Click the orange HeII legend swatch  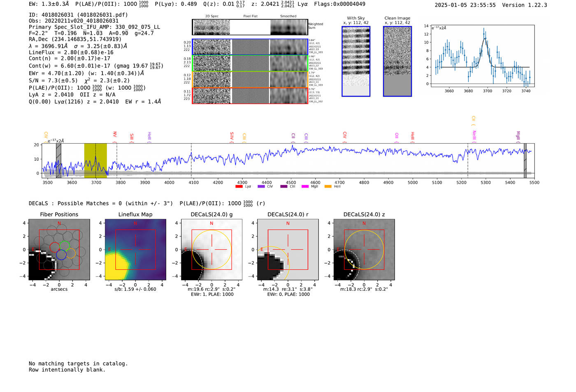click(328, 187)
